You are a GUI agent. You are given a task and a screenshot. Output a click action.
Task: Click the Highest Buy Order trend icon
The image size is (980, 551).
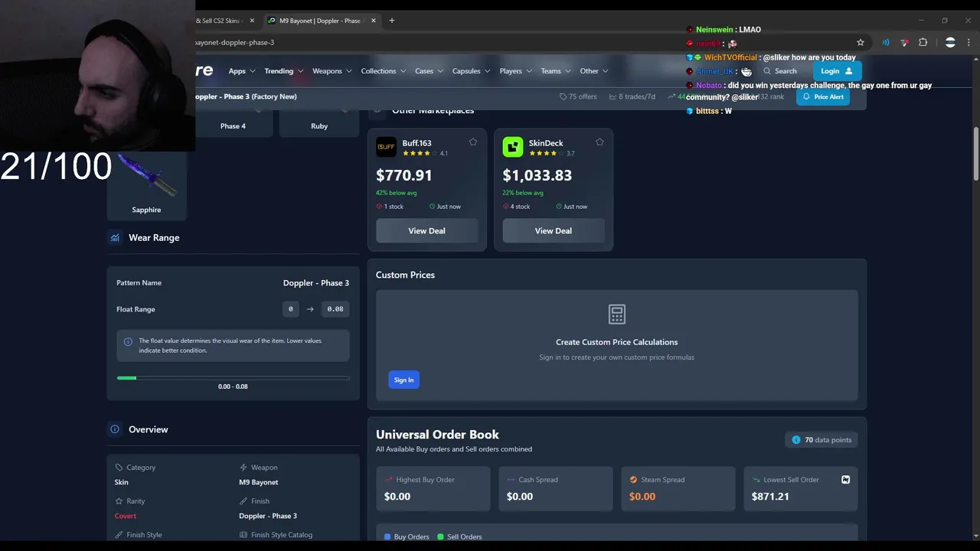pyautogui.click(x=388, y=480)
